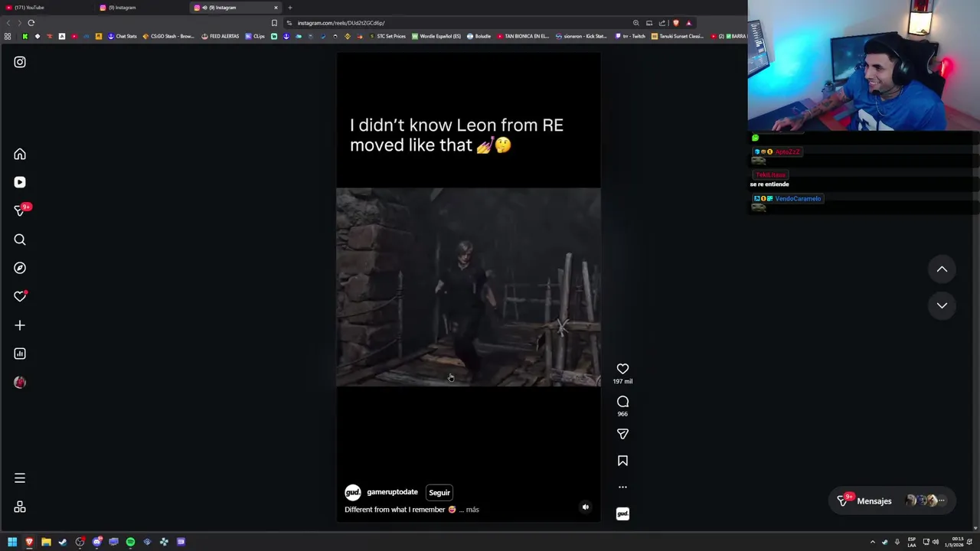Open the Instagram logo home link

tap(20, 62)
